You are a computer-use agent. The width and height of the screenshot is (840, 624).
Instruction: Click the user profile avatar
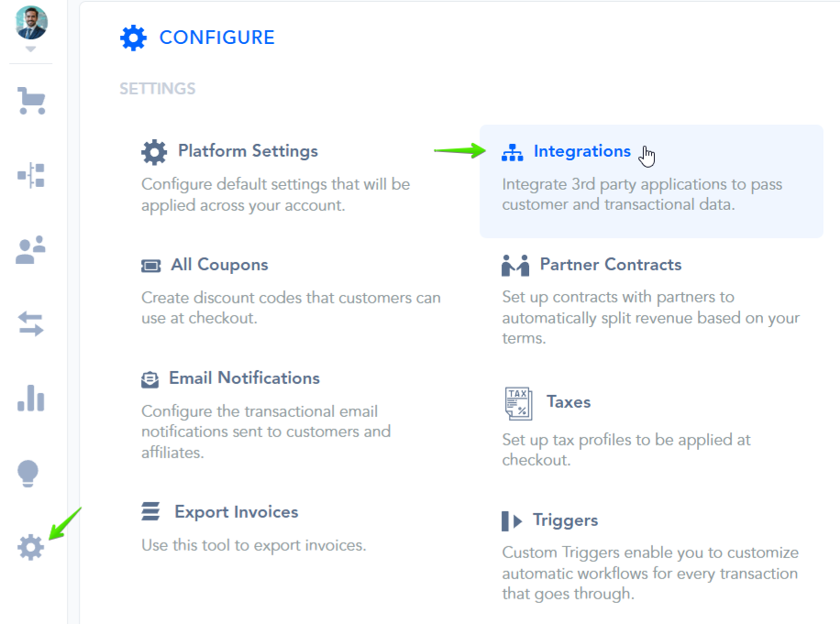pyautogui.click(x=31, y=22)
